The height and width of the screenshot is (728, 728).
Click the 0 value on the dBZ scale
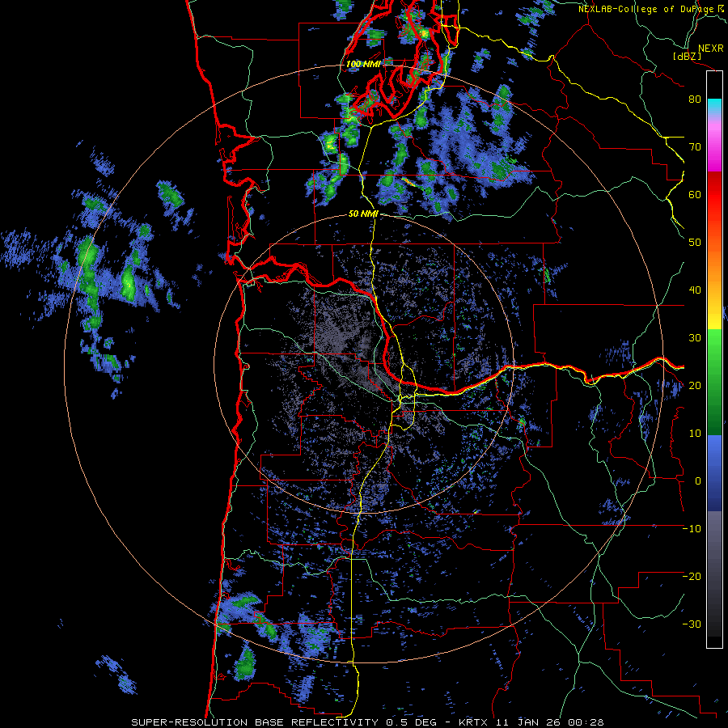tap(697, 481)
